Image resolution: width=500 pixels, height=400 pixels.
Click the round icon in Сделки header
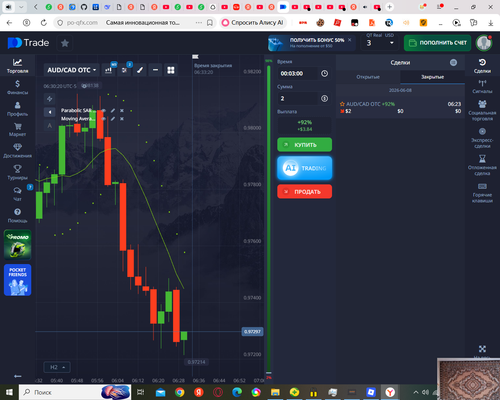453,62
